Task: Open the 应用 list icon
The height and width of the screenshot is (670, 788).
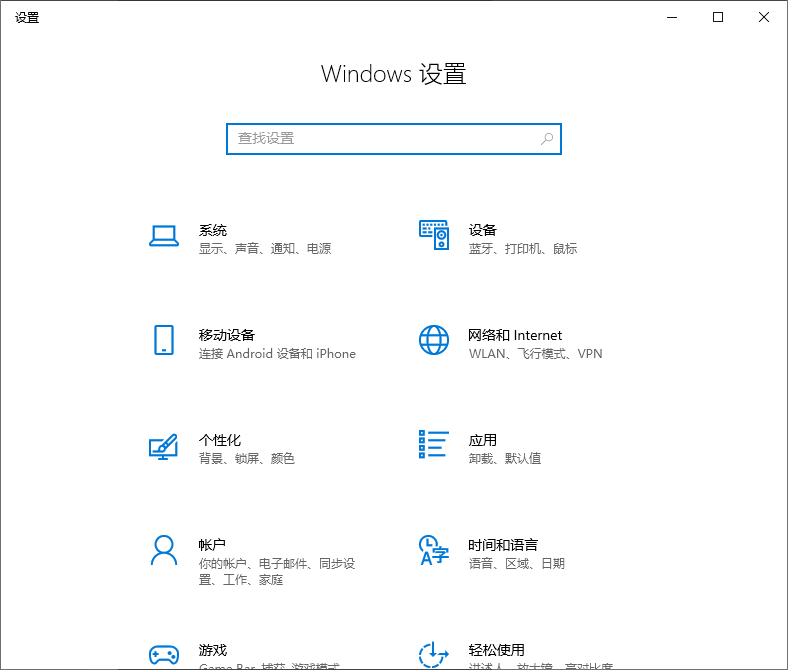Action: 434,444
